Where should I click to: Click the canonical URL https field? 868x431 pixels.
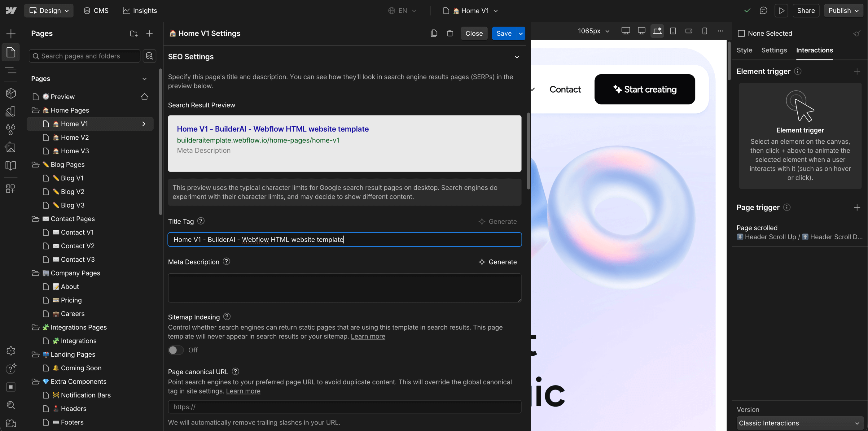coord(345,407)
